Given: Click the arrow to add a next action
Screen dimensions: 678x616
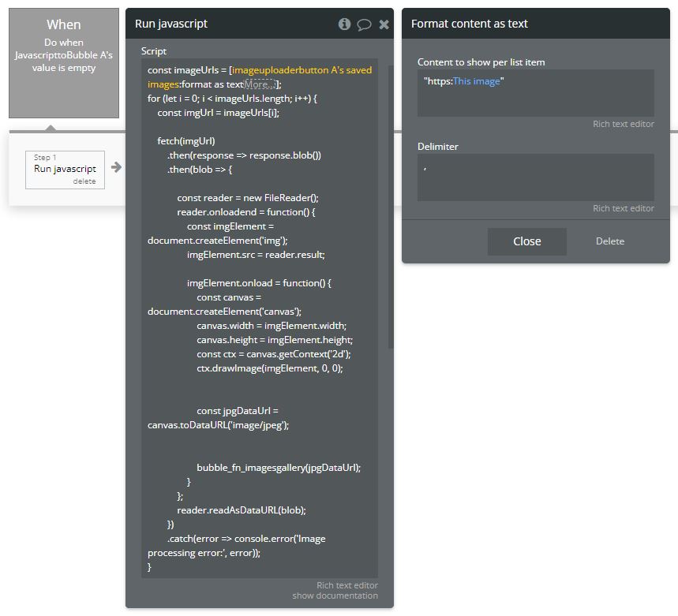Looking at the screenshot, I should click(117, 167).
